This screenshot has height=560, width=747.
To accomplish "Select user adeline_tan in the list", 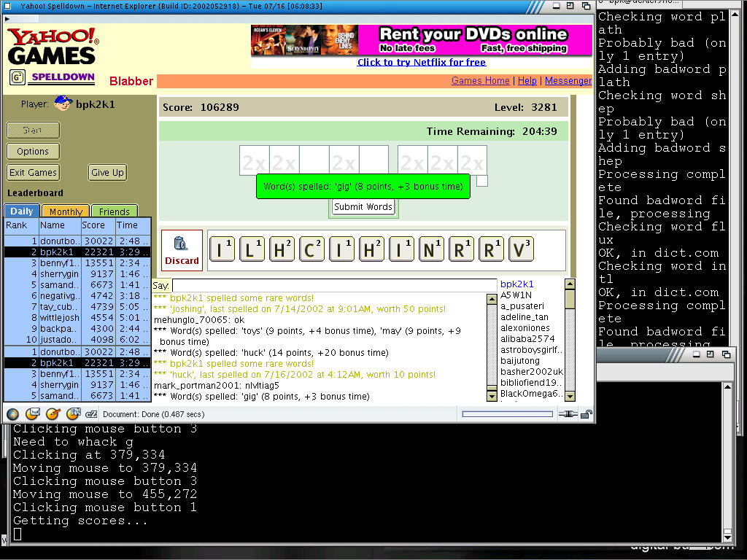I will [x=525, y=317].
